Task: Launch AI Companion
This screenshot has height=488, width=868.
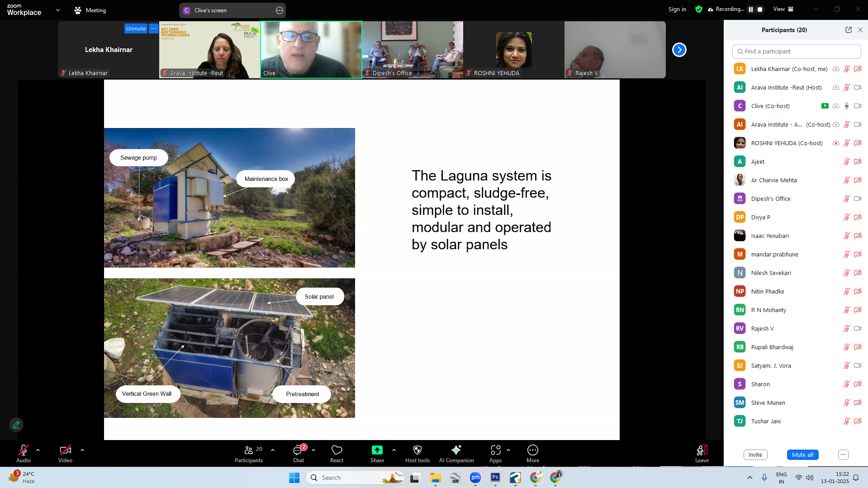Action: [x=456, y=454]
